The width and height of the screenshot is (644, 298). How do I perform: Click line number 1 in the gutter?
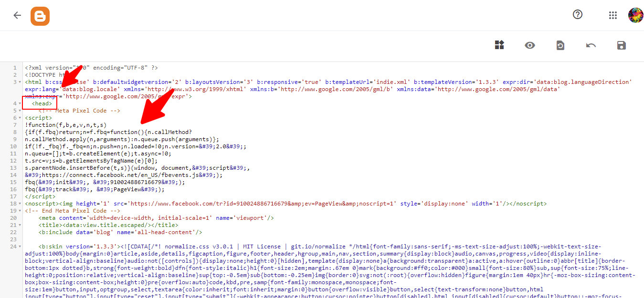(x=15, y=68)
